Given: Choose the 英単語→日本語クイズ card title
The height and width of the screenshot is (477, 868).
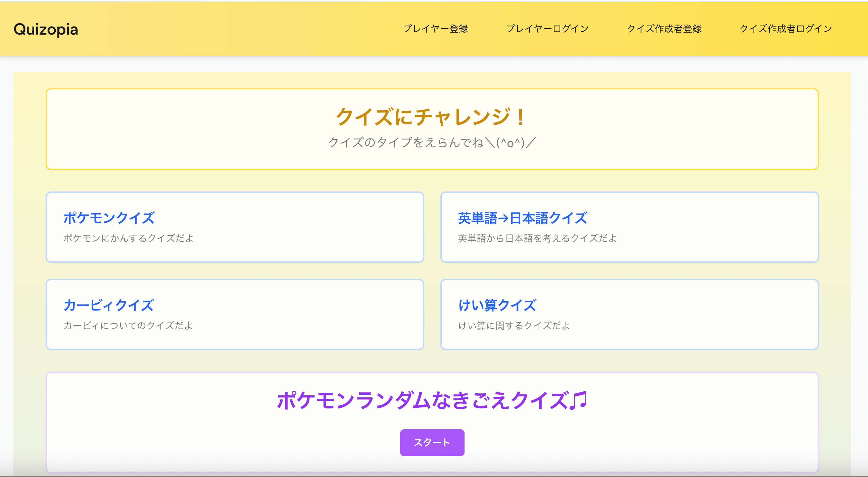Looking at the screenshot, I should tap(523, 218).
